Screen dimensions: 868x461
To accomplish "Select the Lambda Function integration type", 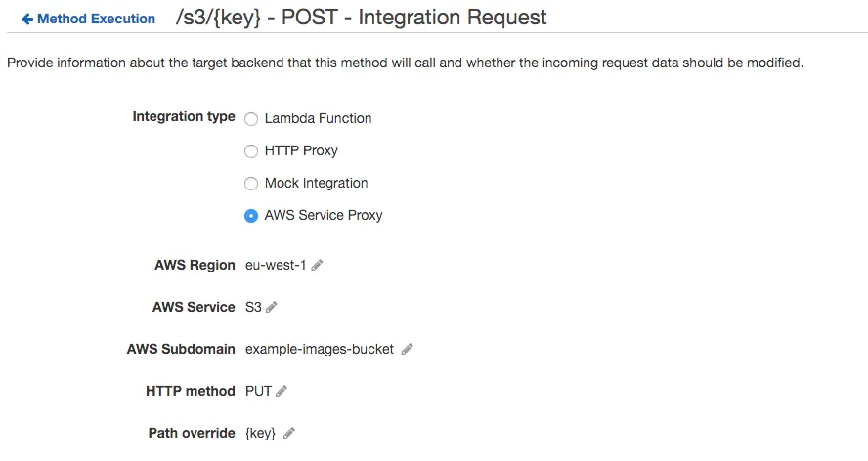I will coord(251,119).
